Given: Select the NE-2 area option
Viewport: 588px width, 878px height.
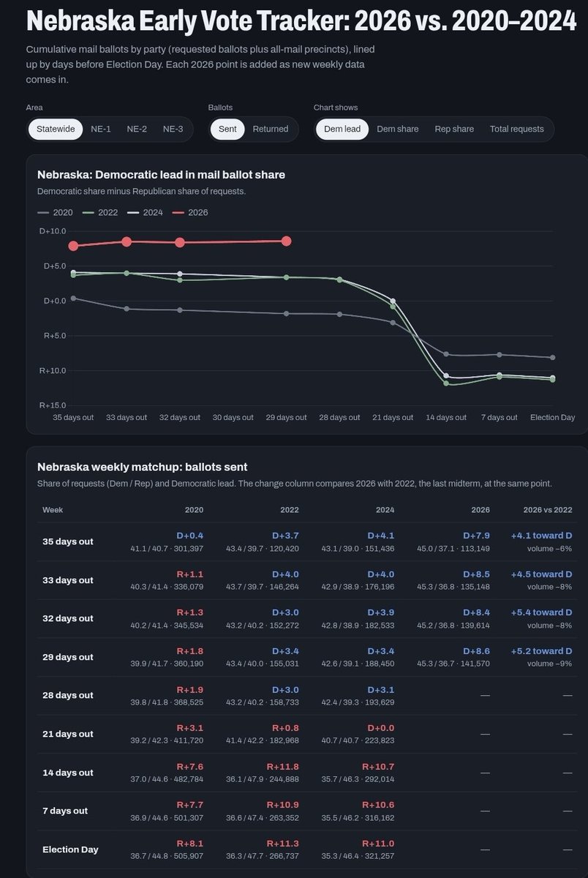Looking at the screenshot, I should 137,129.
